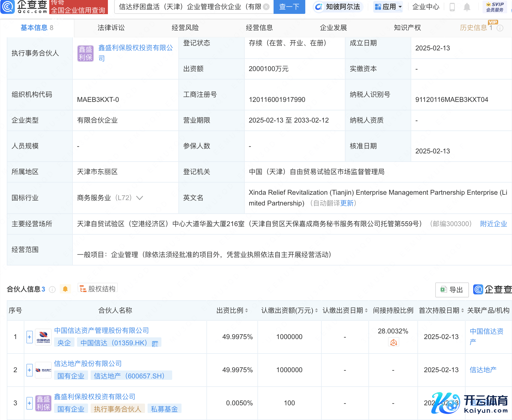Viewport: 512px width, 420px height.
Task: Sort by 认缴出资日期 column
Action: [x=366, y=310]
